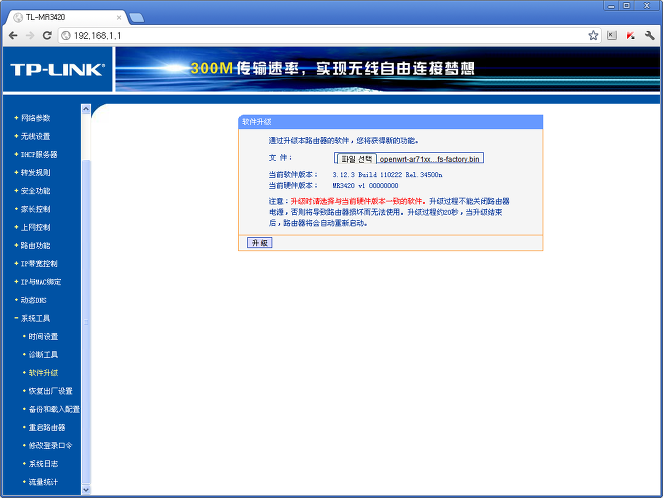Expand the 无线设置 menu
Viewport: 663px width, 498px height.
pos(36,136)
